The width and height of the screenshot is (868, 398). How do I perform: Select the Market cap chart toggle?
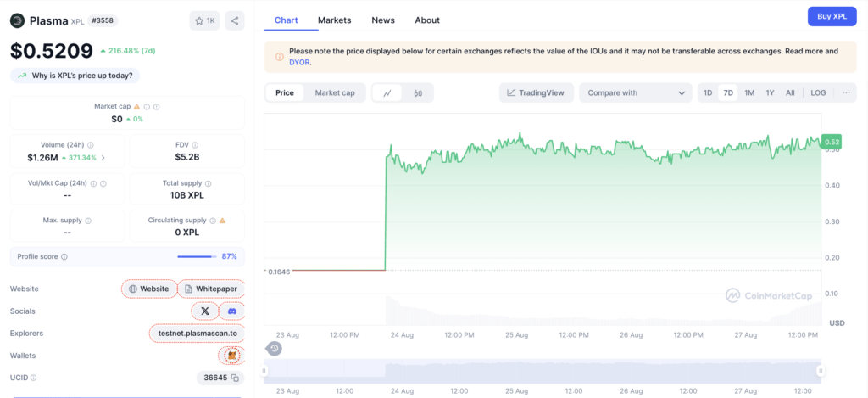[335, 93]
